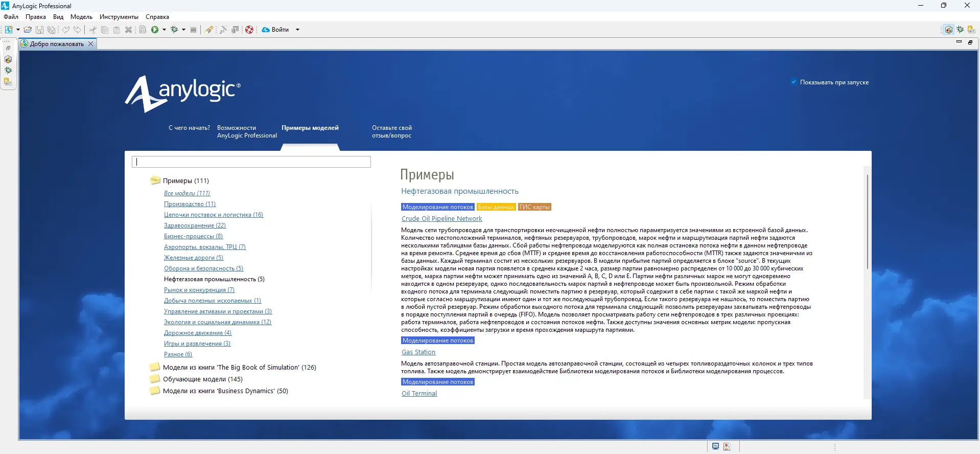The width and height of the screenshot is (980, 454).
Task: Click the examples search input field
Action: (x=251, y=162)
